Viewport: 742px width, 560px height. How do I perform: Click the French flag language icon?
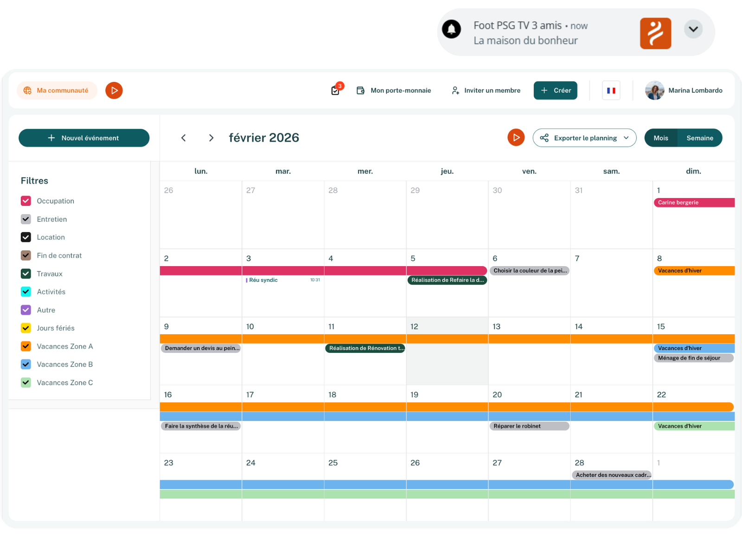pos(611,90)
